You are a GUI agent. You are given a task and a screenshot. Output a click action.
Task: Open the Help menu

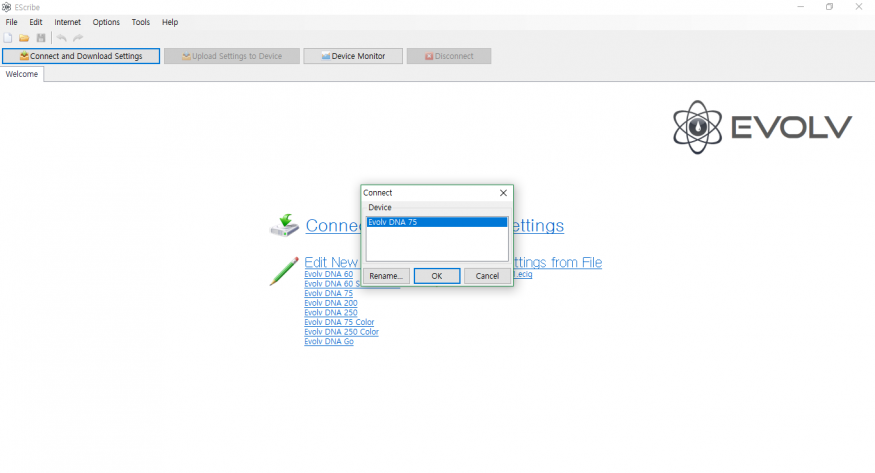(170, 22)
